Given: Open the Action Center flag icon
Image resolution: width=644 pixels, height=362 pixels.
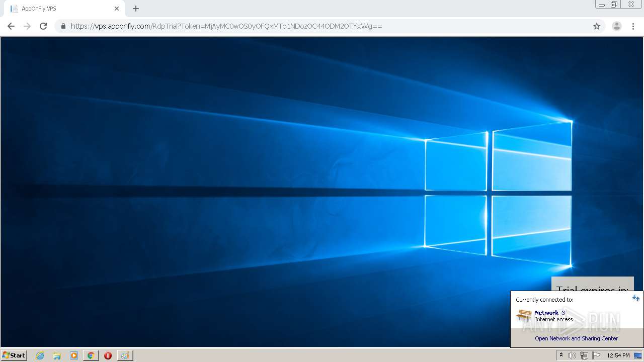Looking at the screenshot, I should 596,355.
